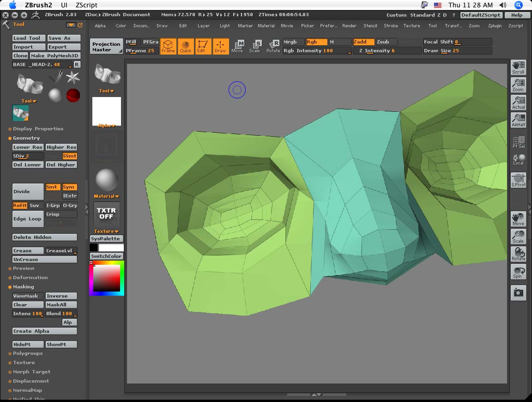Click the SDiv 2 slider field
The width and height of the screenshot is (532, 402).
tap(28, 156)
